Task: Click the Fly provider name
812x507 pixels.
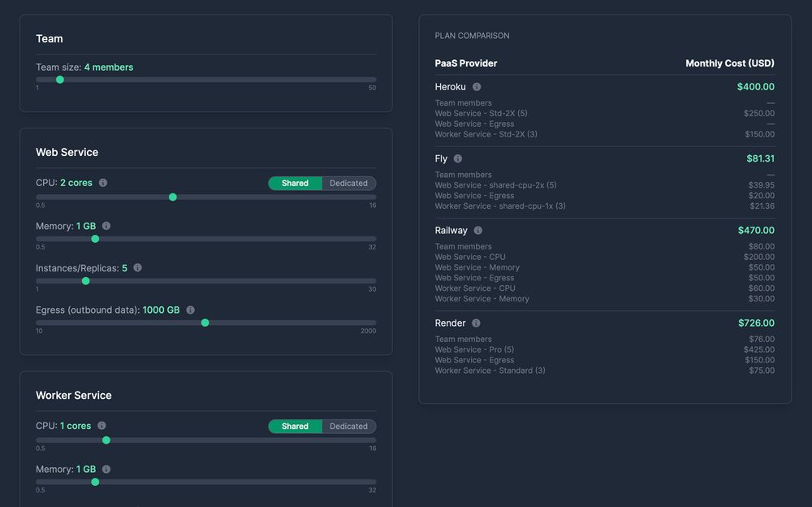Action: point(441,158)
